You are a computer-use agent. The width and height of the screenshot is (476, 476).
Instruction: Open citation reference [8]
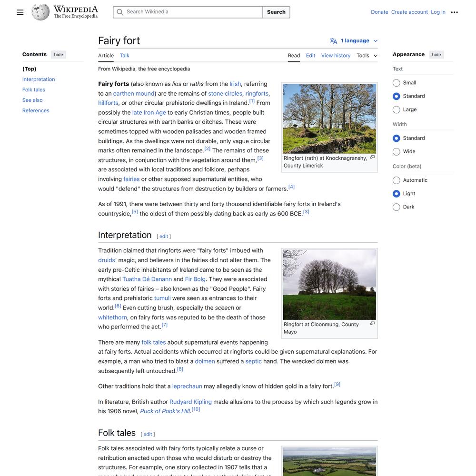point(180,369)
